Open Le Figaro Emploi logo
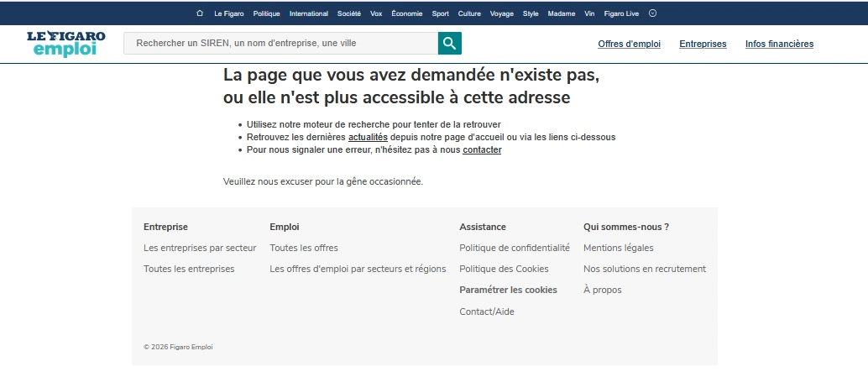The width and height of the screenshot is (868, 377). (65, 44)
